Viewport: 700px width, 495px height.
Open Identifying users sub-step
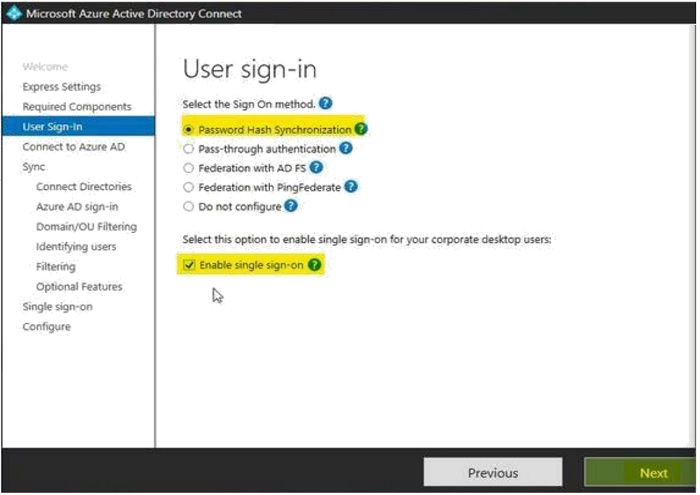click(x=76, y=246)
